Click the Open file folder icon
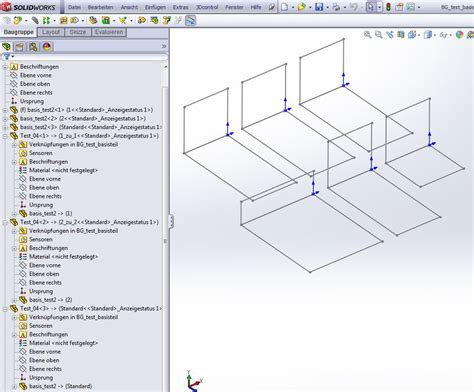This screenshot has height=392, width=474. [302, 7]
